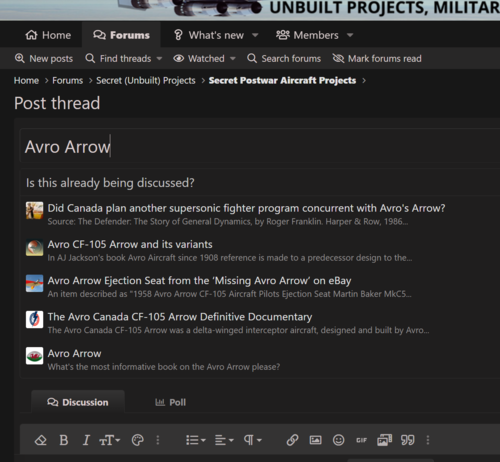The height and width of the screenshot is (462, 500).
Task: Open the text color palette
Action: [x=138, y=440]
